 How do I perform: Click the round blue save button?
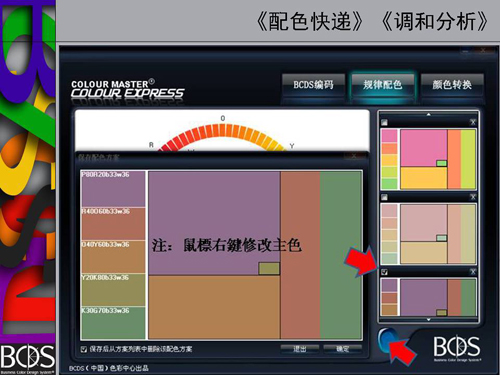click(x=387, y=339)
